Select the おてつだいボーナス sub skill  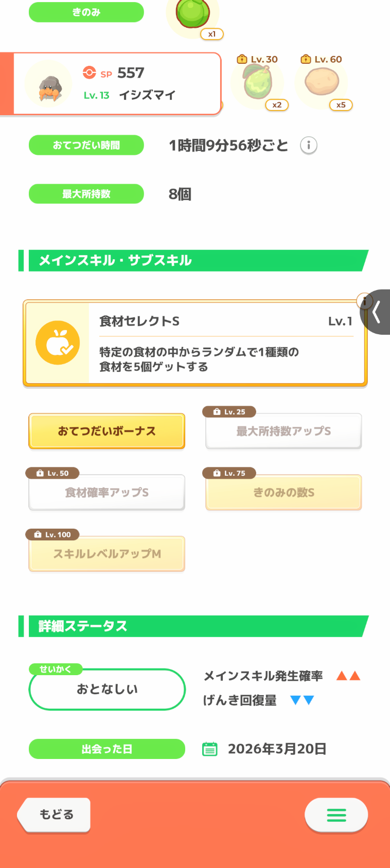coord(107,431)
